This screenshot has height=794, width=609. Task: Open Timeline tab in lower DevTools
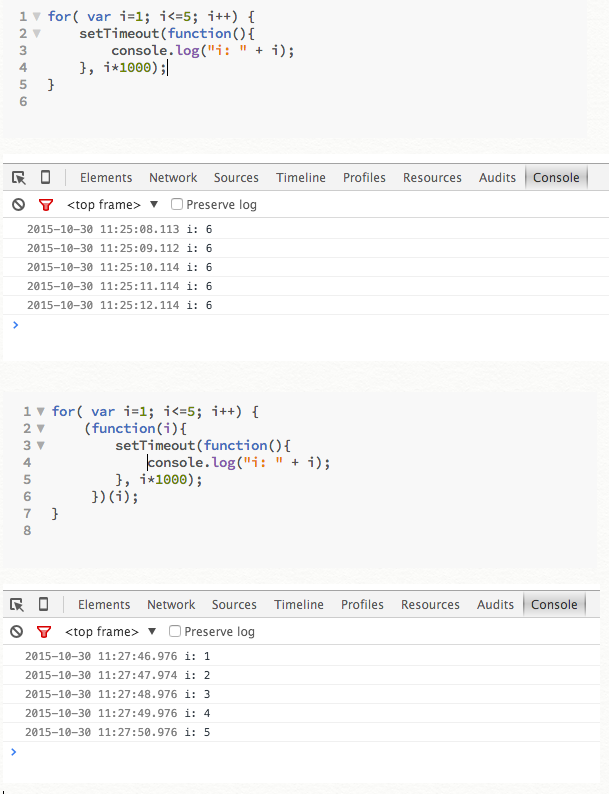click(x=299, y=605)
